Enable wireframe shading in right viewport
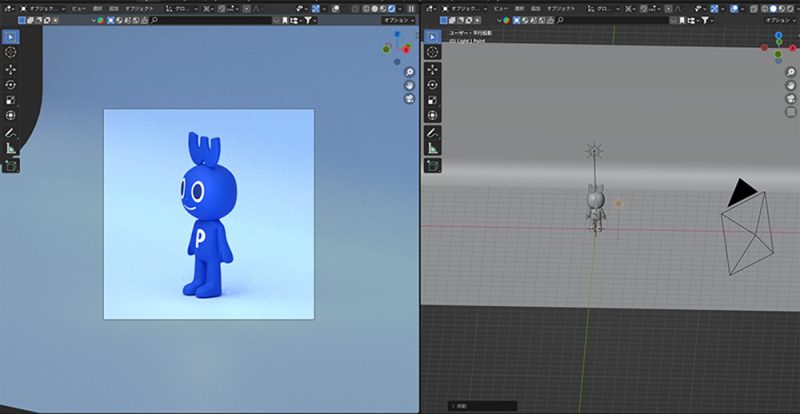800x414 pixels. [764, 9]
